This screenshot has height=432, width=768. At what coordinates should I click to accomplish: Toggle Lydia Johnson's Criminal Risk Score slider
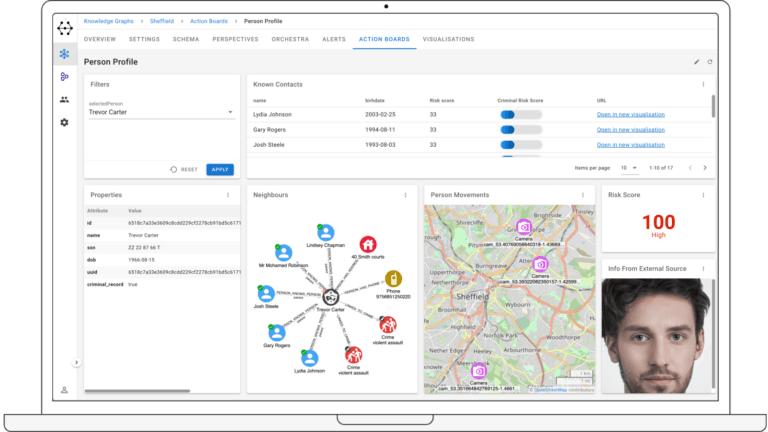pyautogui.click(x=519, y=115)
